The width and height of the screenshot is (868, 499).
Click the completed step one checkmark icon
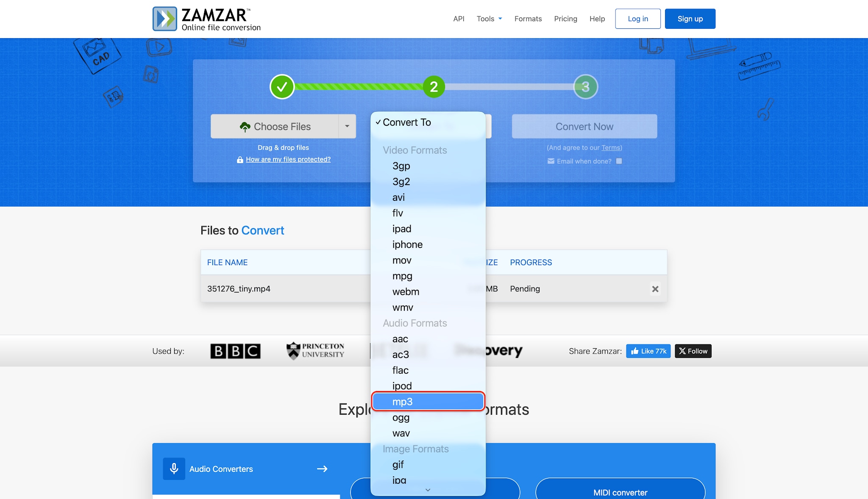click(x=282, y=87)
